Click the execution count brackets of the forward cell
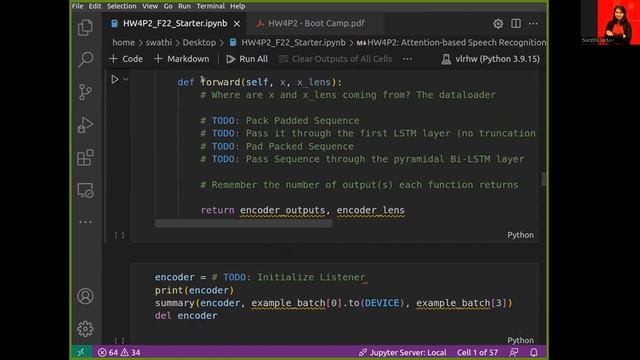Viewport: 640px width, 360px height. 119,235
